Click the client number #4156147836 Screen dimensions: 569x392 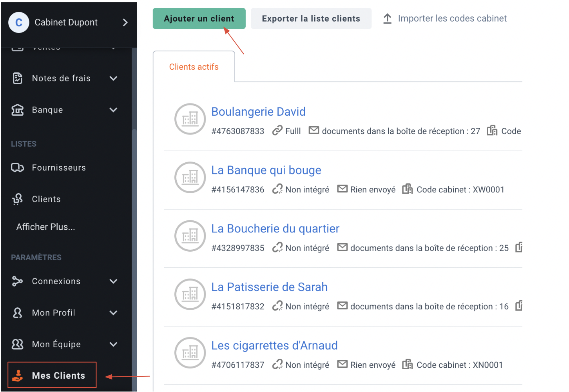(x=238, y=190)
